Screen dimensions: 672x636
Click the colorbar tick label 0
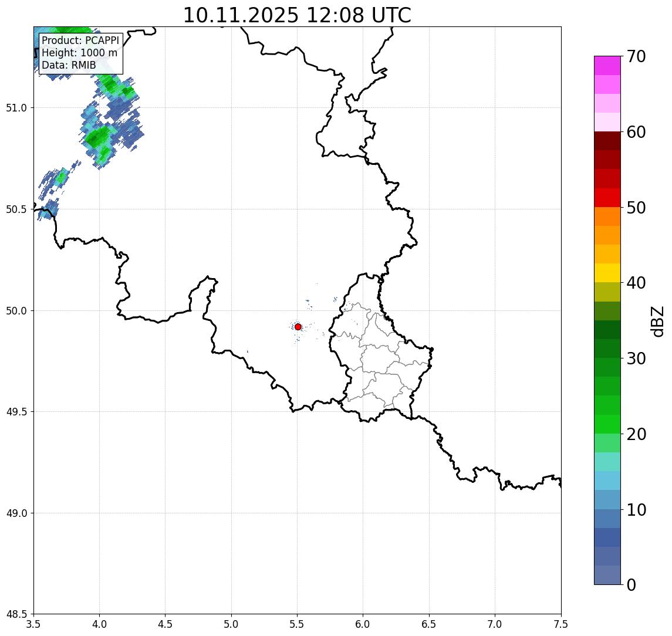(632, 584)
